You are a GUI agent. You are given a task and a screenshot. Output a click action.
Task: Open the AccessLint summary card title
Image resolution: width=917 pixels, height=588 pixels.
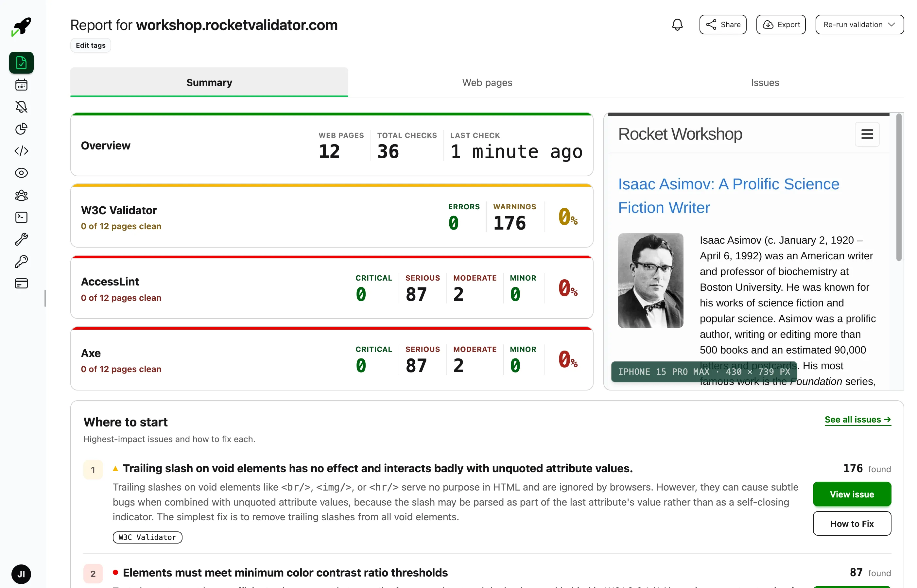110,282
